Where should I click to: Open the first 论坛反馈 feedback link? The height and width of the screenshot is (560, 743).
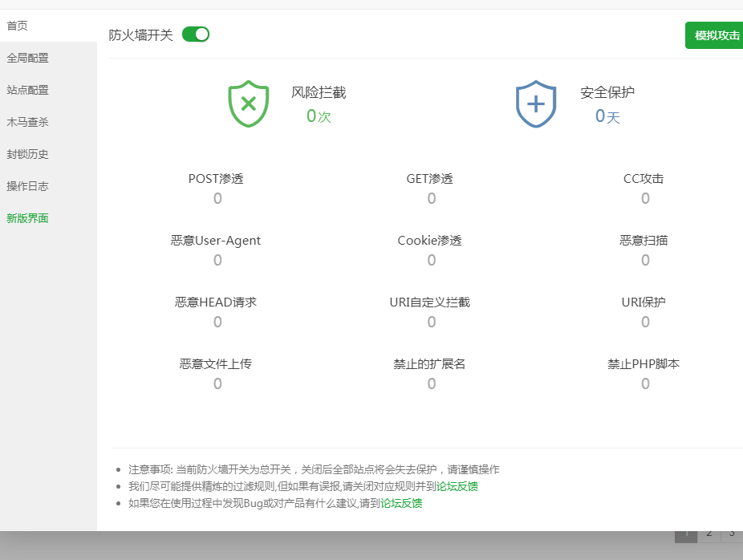pos(457,486)
